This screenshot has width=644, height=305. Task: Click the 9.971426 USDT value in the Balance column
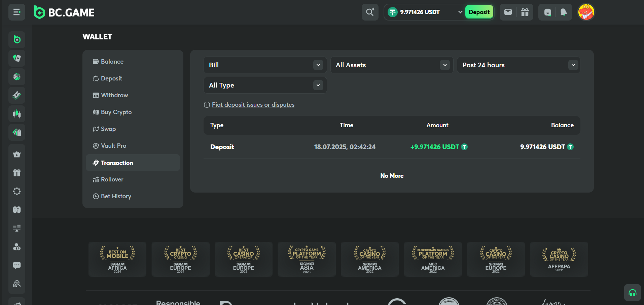click(543, 147)
